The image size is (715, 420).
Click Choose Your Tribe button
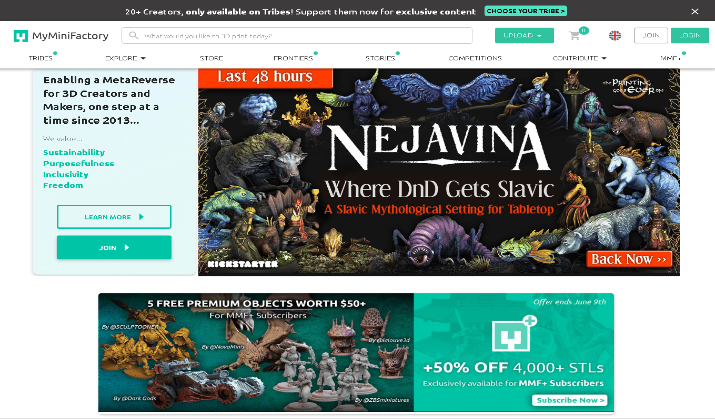525,11
